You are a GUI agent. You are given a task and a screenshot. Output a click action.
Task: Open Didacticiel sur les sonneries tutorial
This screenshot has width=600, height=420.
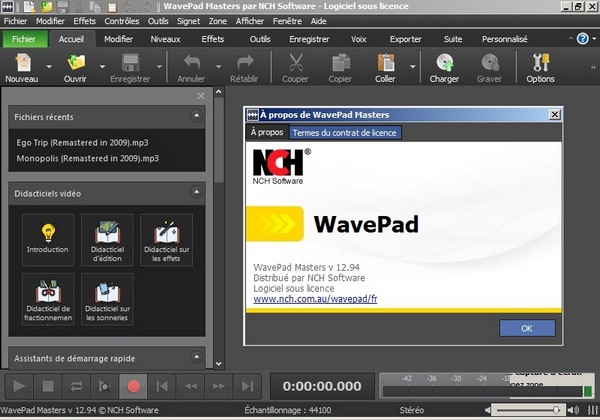(108, 299)
